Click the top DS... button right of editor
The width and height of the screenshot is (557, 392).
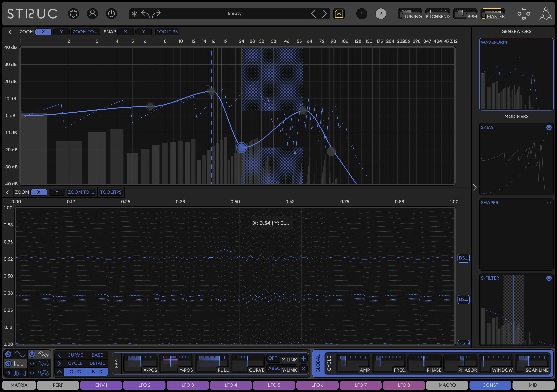coord(463,258)
